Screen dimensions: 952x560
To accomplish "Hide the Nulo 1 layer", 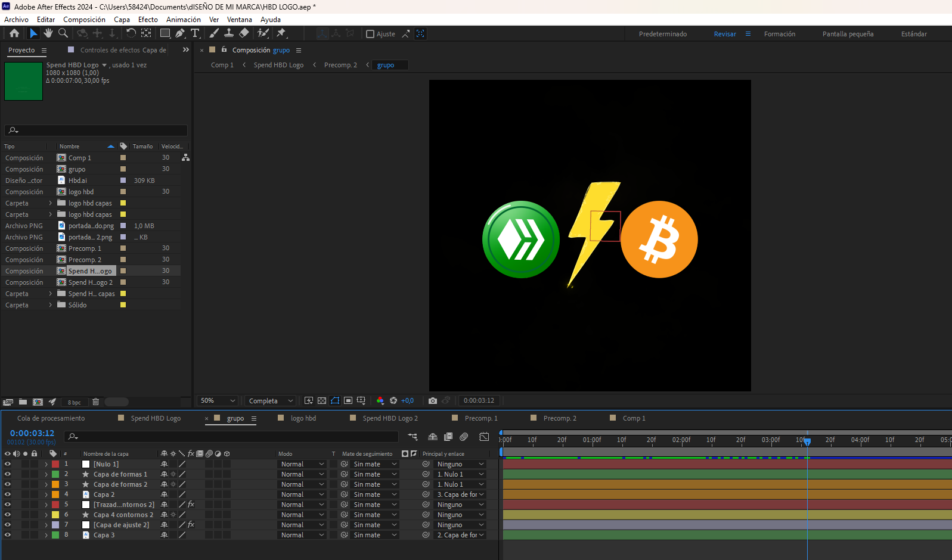I will (8, 464).
